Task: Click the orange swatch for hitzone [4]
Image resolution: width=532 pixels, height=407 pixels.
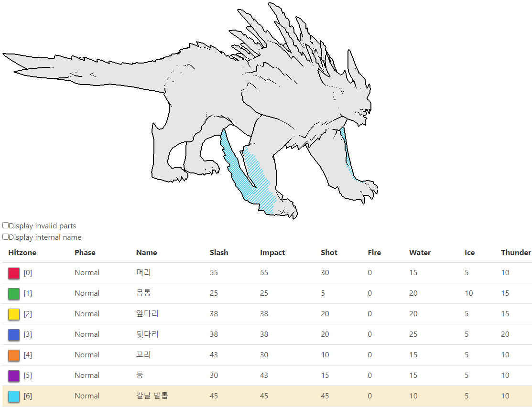Action: [x=14, y=355]
